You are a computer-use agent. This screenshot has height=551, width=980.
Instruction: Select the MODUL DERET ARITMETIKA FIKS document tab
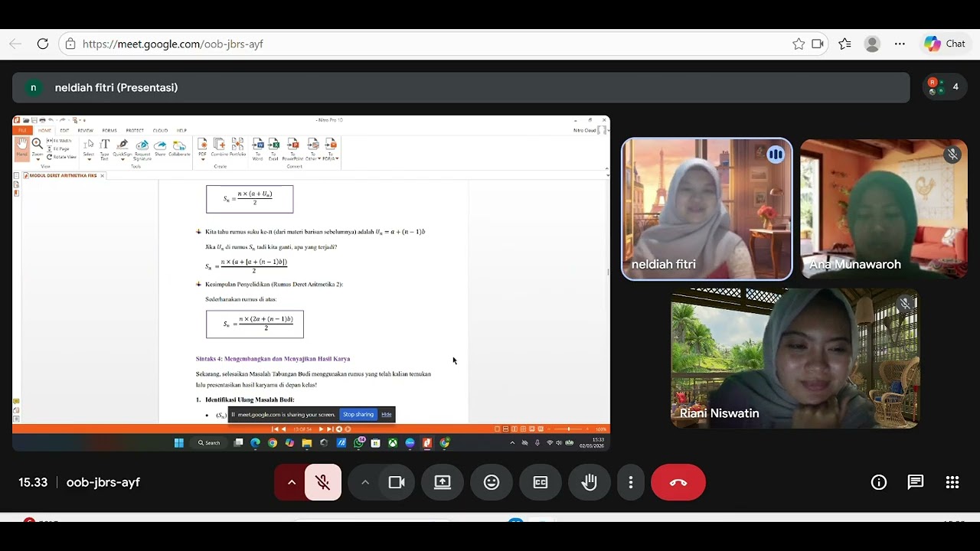click(64, 175)
